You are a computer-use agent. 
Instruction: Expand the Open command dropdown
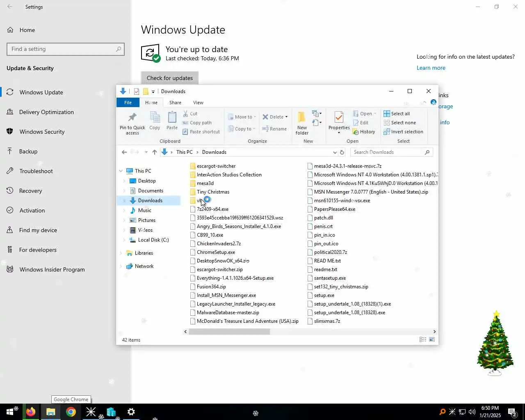pyautogui.click(x=375, y=114)
